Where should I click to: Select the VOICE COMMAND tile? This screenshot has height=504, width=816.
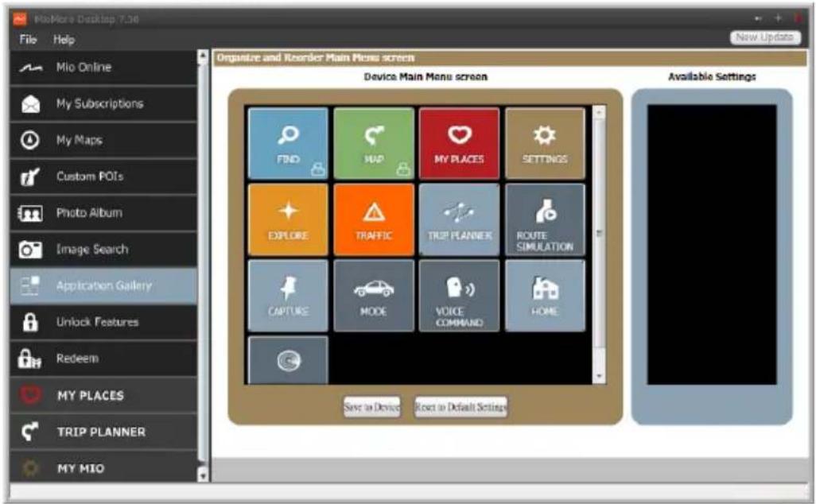pos(459,296)
